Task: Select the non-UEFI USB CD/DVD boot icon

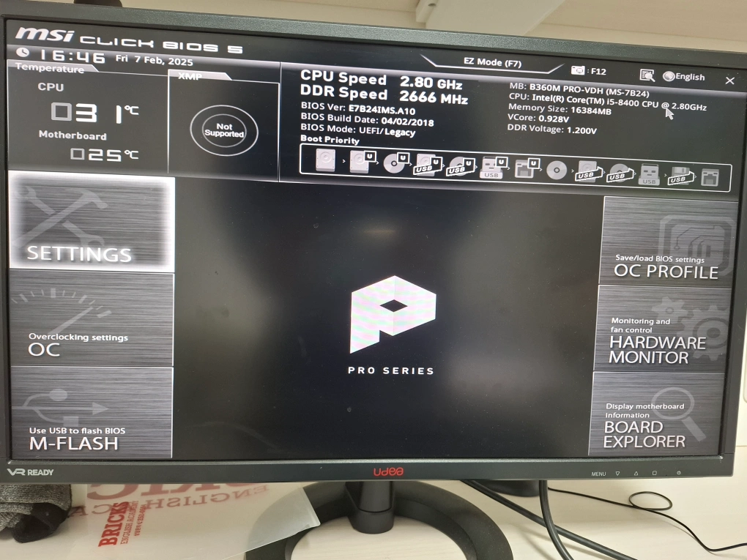Action: click(620, 173)
